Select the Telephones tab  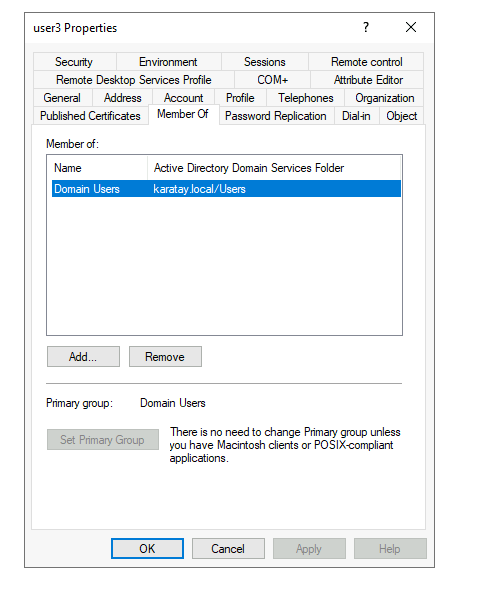coord(305,98)
